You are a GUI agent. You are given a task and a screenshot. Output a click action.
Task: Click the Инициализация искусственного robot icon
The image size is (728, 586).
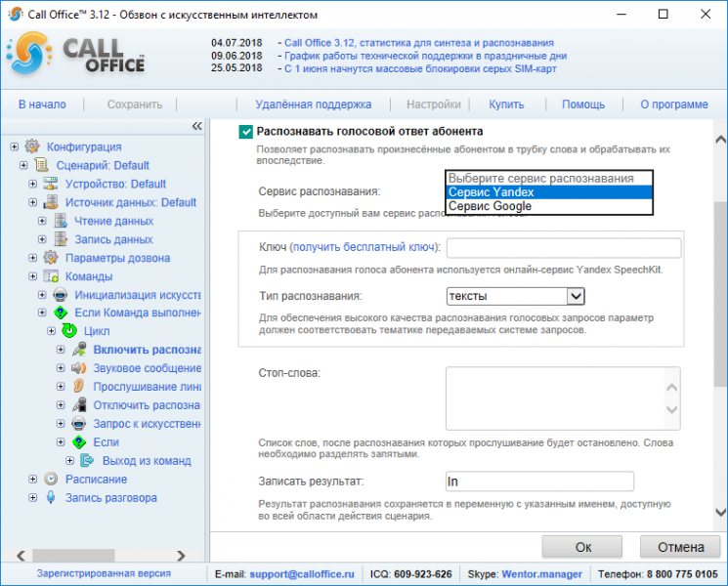pos(61,295)
